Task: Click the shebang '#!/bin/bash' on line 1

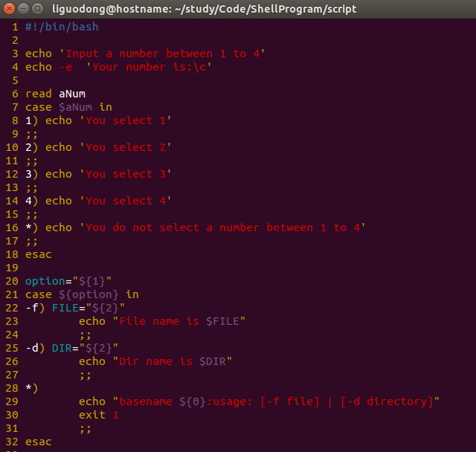Action: click(x=62, y=27)
